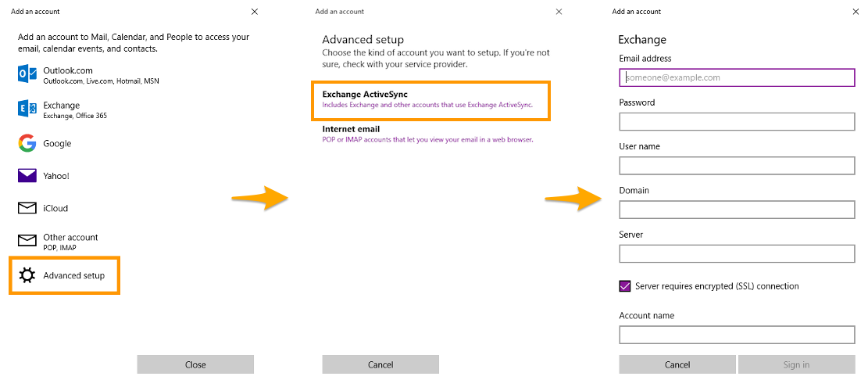868x391 pixels.
Task: Click the Sign in button
Action: [x=796, y=364]
